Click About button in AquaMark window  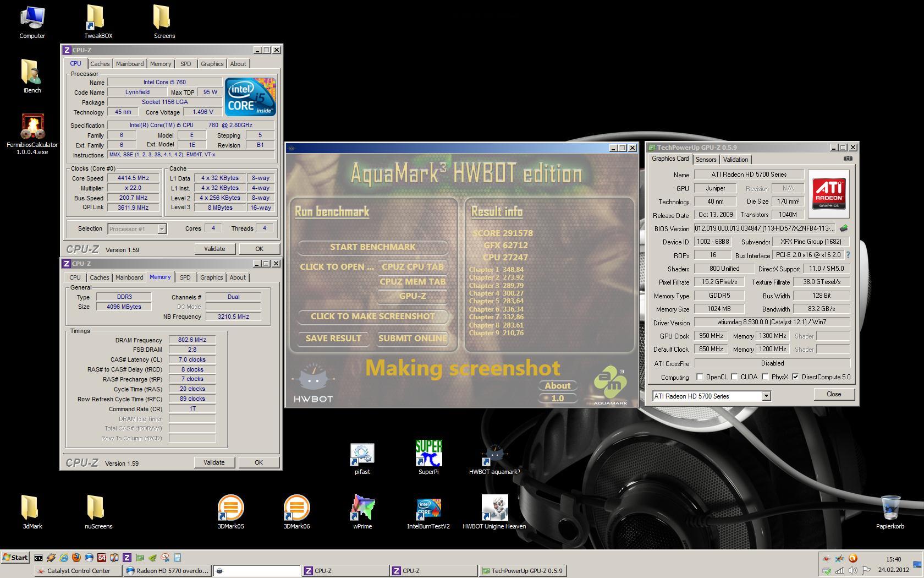558,385
